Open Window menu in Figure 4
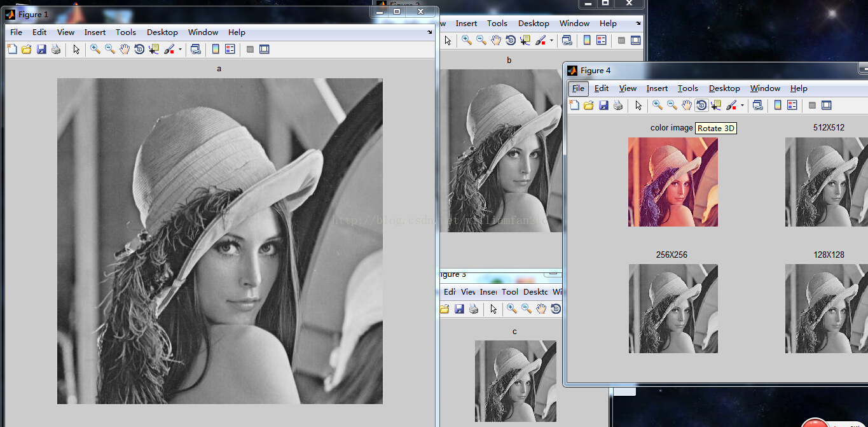 click(x=765, y=88)
